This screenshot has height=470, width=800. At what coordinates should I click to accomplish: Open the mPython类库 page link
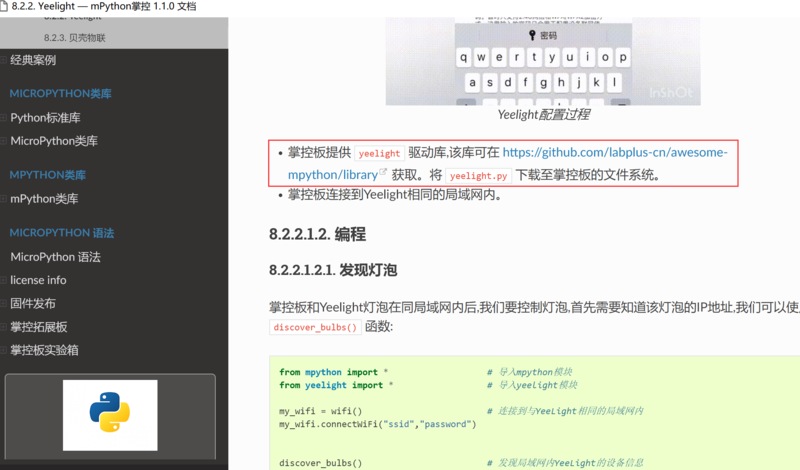point(44,199)
